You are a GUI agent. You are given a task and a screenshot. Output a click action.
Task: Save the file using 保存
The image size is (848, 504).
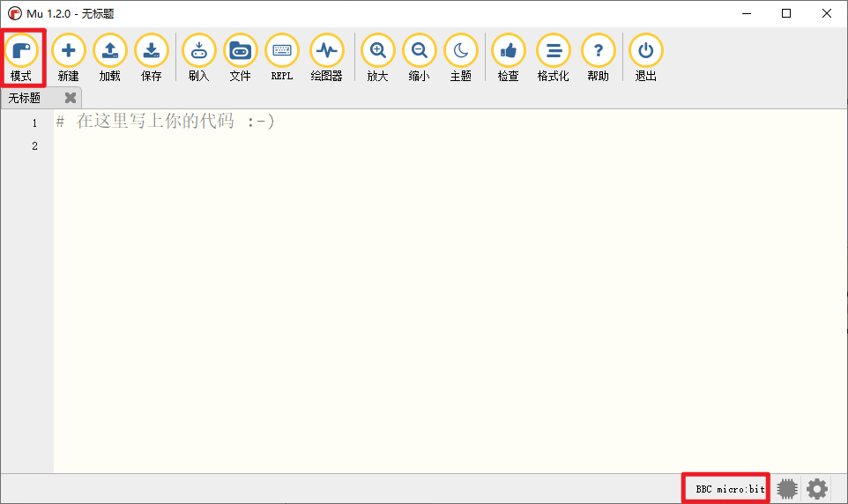point(152,51)
